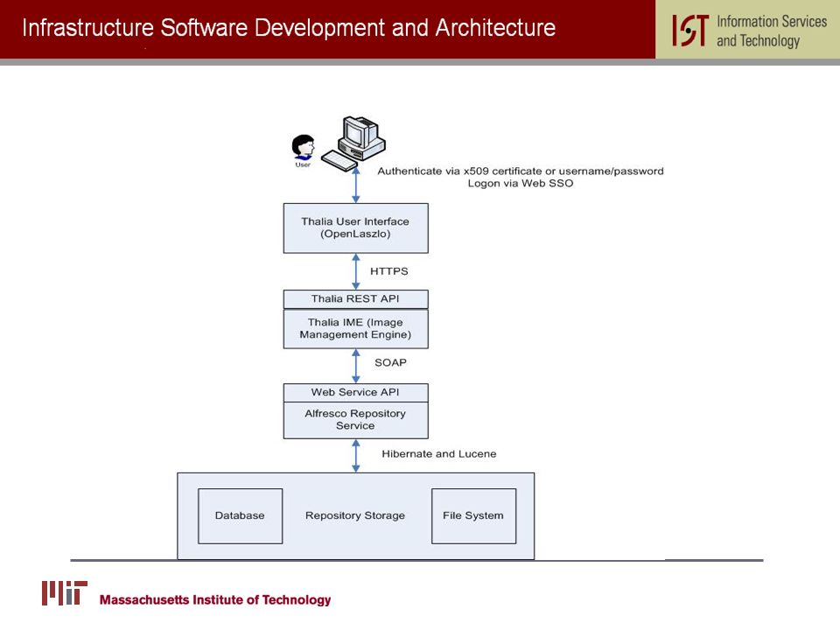Click the Web Service API box
This screenshot has height=630, width=840.
tap(356, 393)
